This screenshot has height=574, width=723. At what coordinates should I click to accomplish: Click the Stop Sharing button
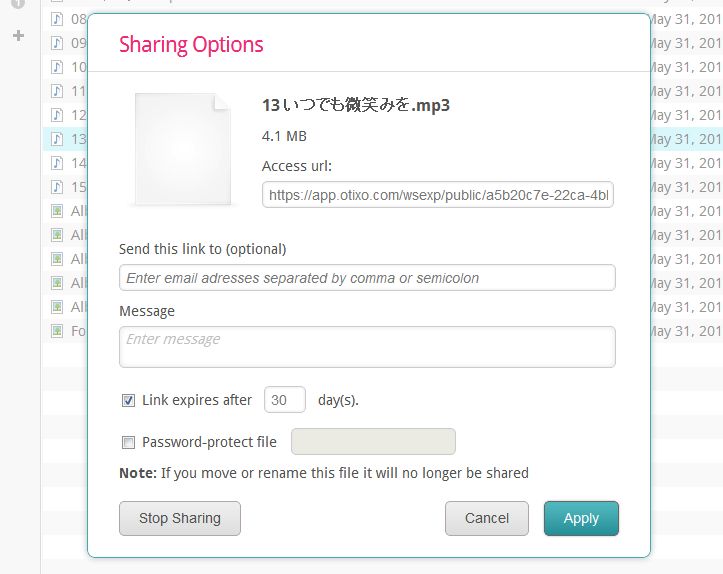[180, 518]
